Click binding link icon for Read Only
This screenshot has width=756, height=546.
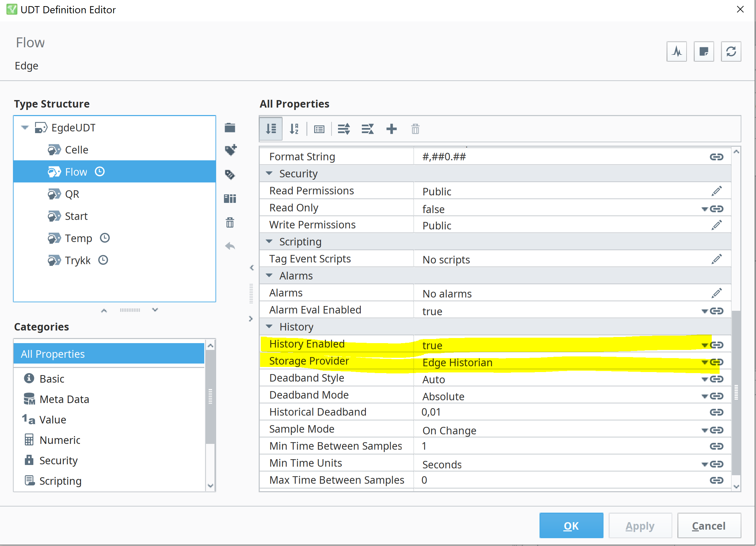717,209
